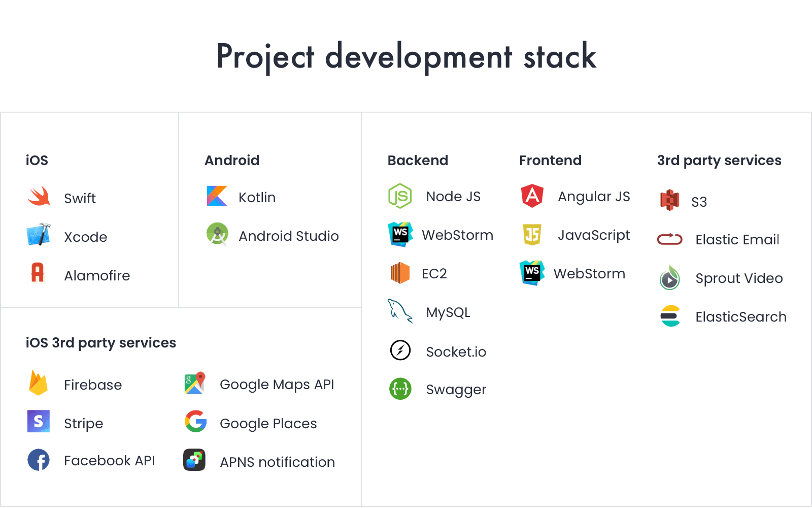This screenshot has width=812, height=508.
Task: Click the "Swagger" label
Action: (x=456, y=390)
